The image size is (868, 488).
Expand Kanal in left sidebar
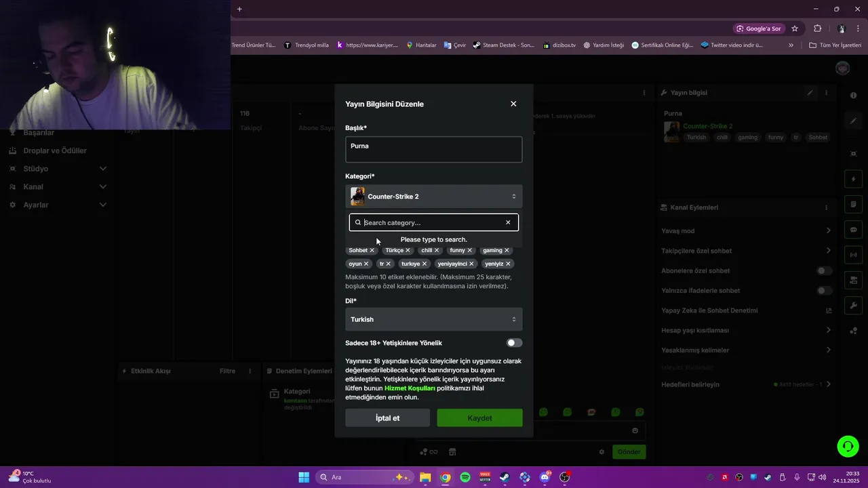[x=103, y=186]
